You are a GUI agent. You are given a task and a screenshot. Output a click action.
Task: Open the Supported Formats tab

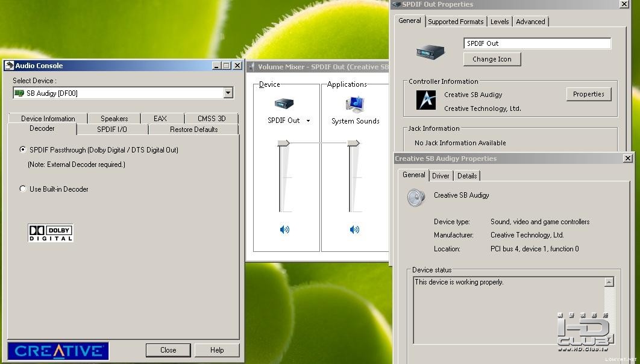(456, 22)
